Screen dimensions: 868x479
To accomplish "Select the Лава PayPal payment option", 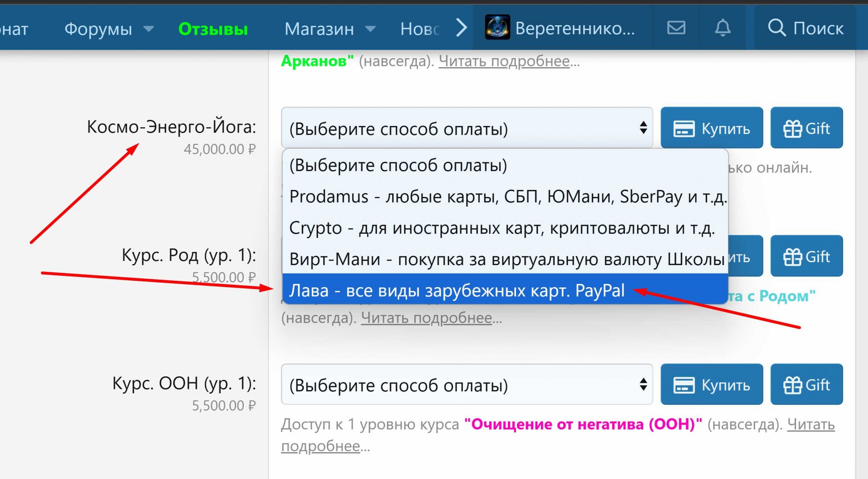I will tap(454, 290).
